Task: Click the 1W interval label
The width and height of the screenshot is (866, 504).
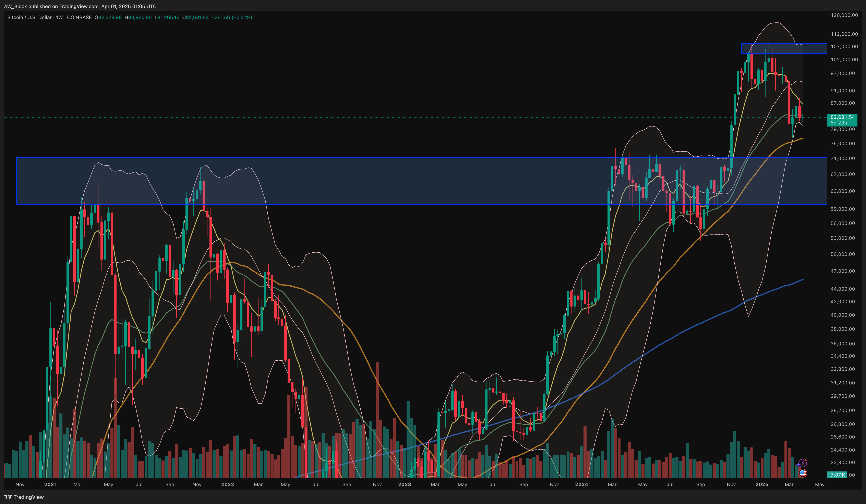Action: tap(59, 17)
